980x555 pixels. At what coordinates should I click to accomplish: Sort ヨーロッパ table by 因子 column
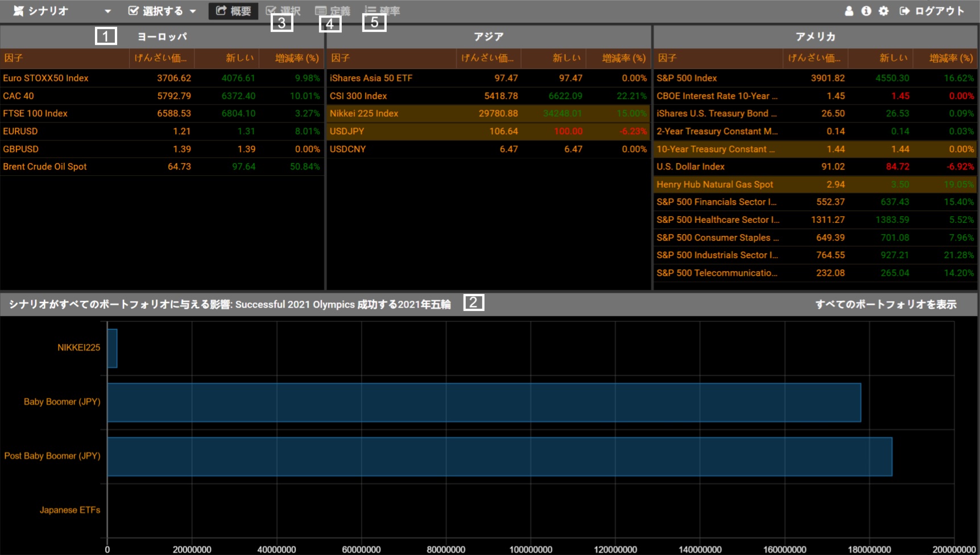(x=65, y=58)
